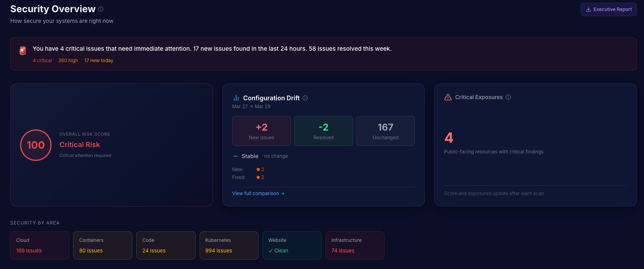Viewport: 644px width, 269px height.
Task: Open the Kubernetes 994 issues card
Action: coord(229,245)
